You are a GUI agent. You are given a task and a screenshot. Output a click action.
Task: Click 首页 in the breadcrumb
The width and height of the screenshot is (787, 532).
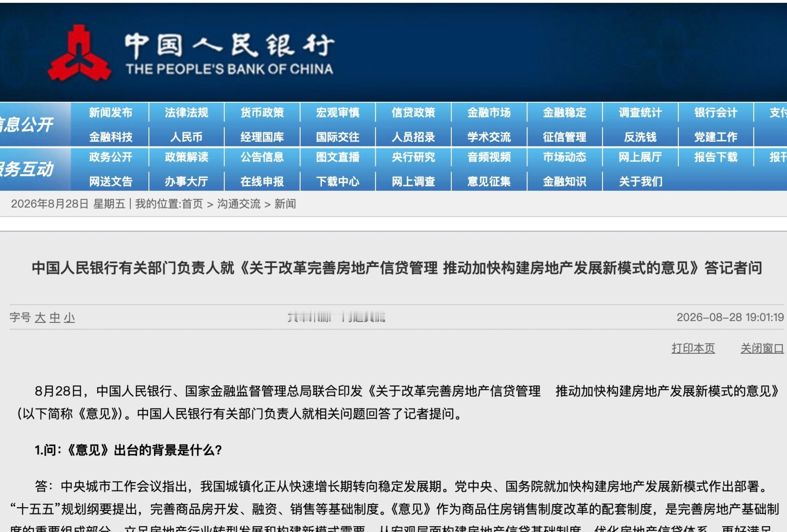click(192, 204)
